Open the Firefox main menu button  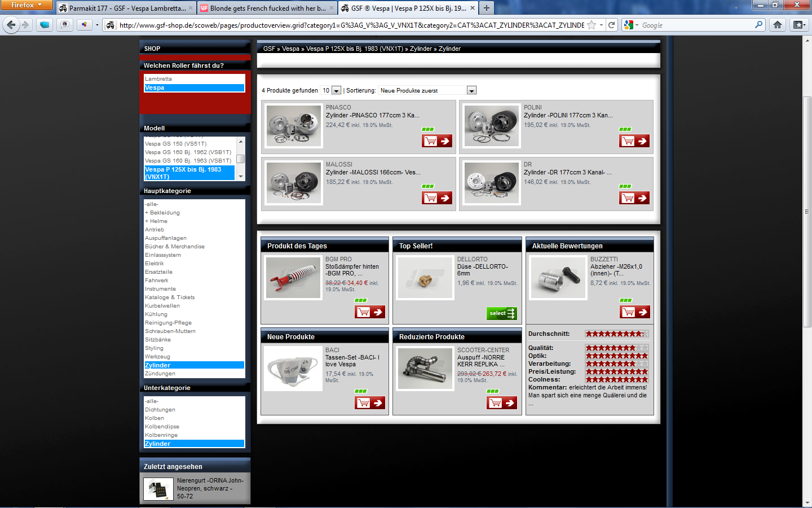click(x=27, y=5)
